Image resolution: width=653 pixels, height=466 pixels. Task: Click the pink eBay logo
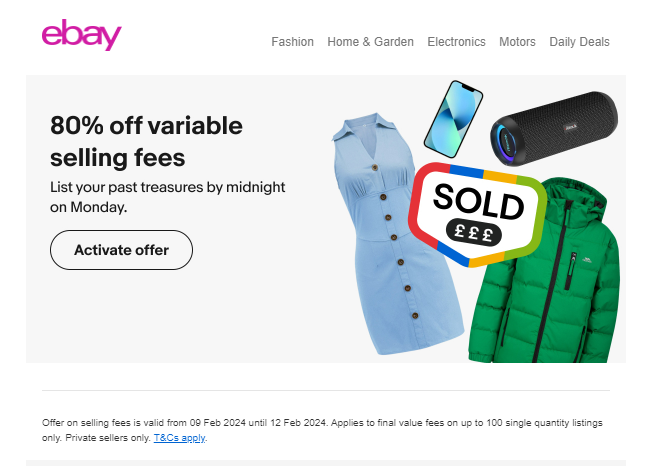point(82,35)
